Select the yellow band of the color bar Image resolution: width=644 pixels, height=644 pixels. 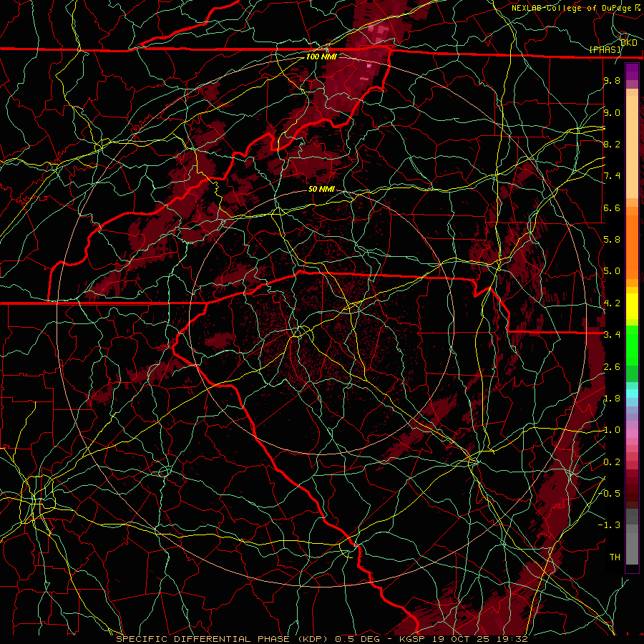[x=632, y=306]
